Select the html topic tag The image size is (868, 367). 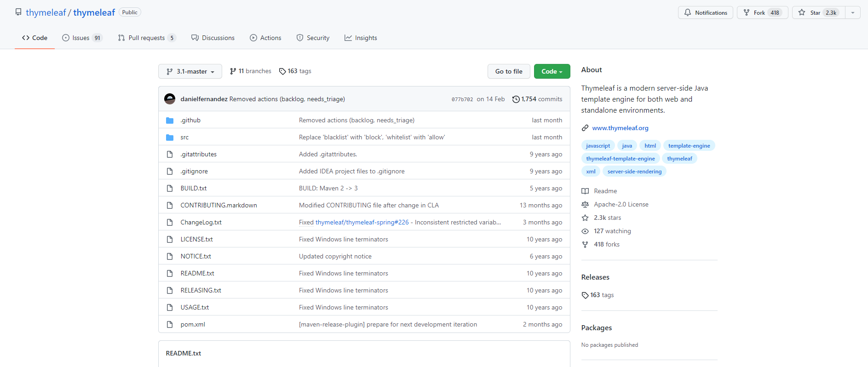pos(650,146)
